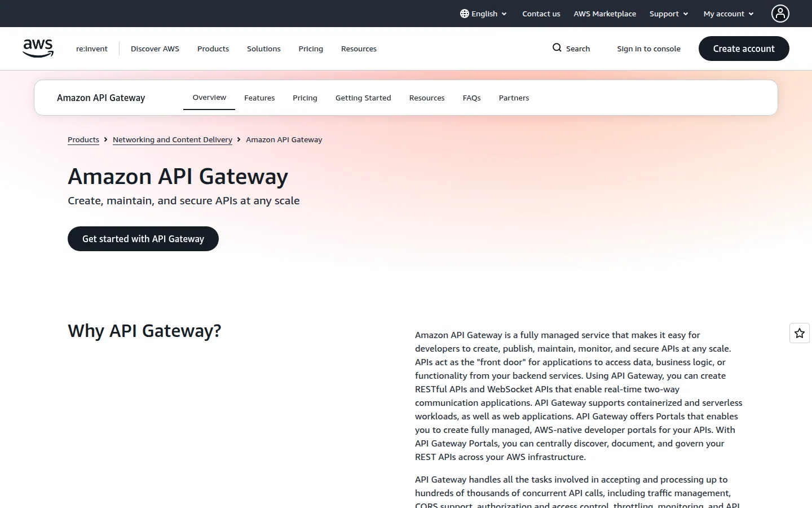Expand the English language dropdown
The width and height of the screenshot is (812, 508).
tap(484, 14)
